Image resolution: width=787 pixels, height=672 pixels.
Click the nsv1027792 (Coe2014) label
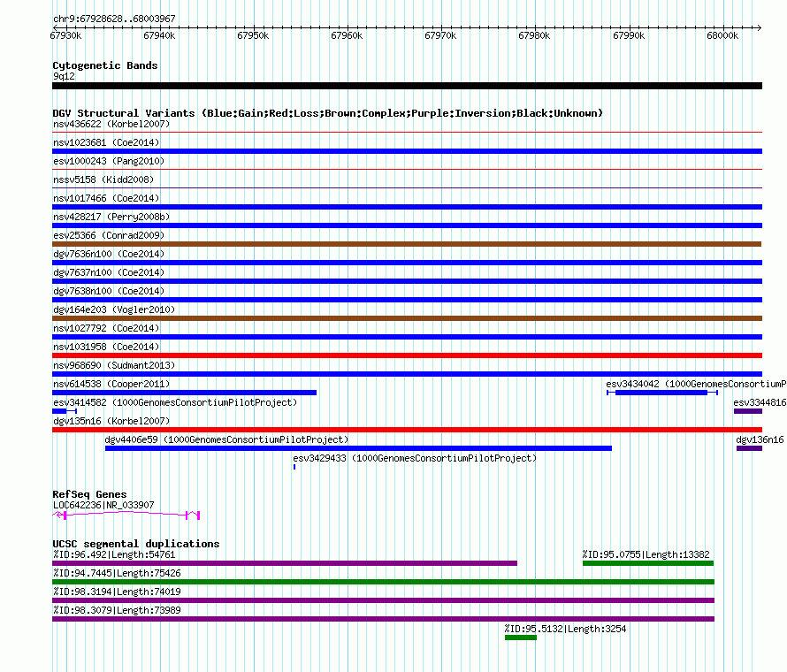pos(106,328)
